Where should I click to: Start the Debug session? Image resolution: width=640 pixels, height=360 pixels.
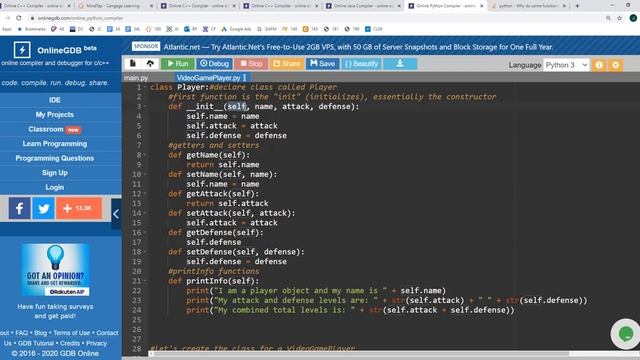click(x=214, y=64)
